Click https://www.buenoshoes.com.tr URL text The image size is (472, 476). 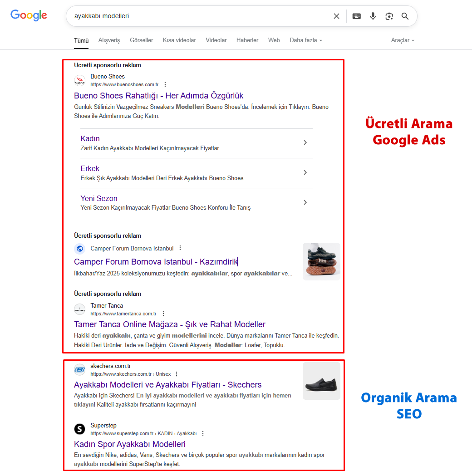coord(124,84)
